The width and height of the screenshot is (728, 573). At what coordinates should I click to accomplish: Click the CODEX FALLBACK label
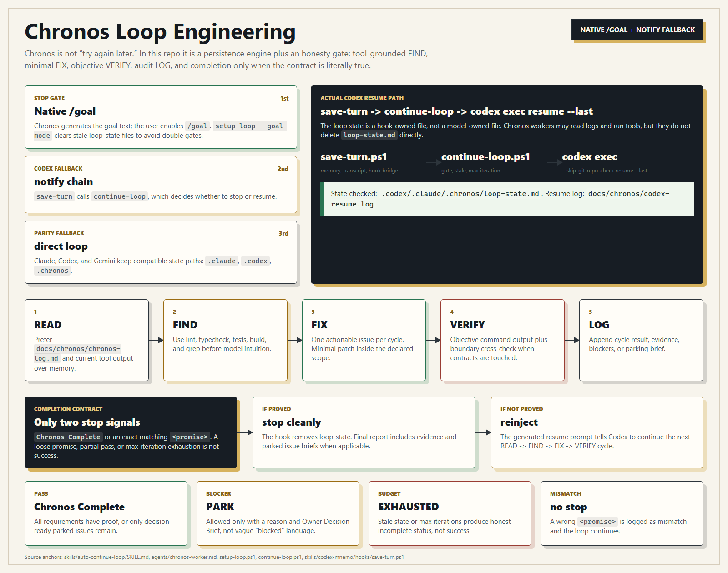[x=58, y=168]
